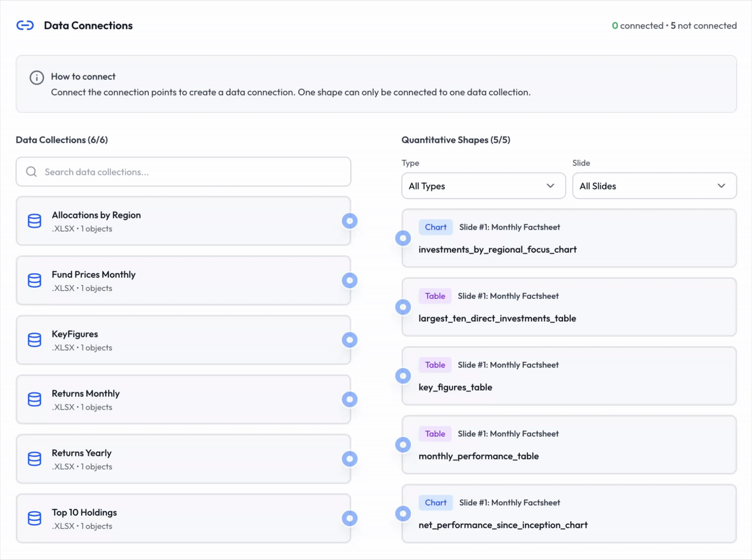Click the Chart badge on investments_by_regional_focus_chart

(435, 227)
